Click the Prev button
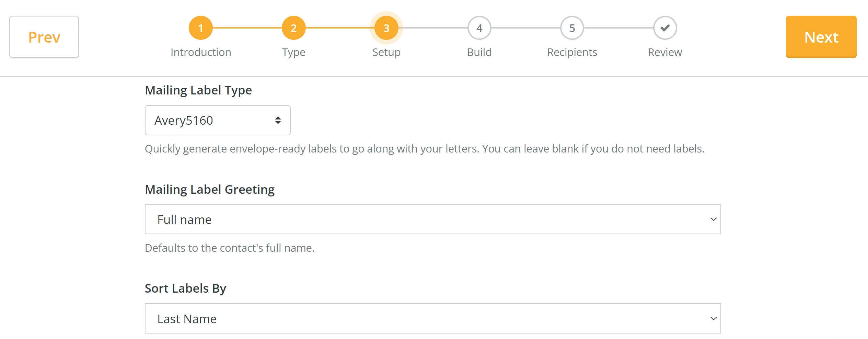868x339 pixels. coord(44,36)
